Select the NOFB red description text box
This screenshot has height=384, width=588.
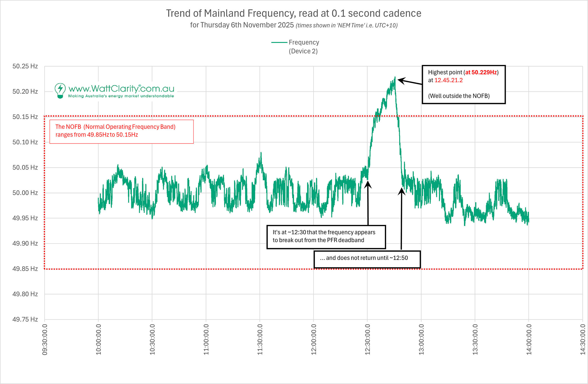(121, 131)
